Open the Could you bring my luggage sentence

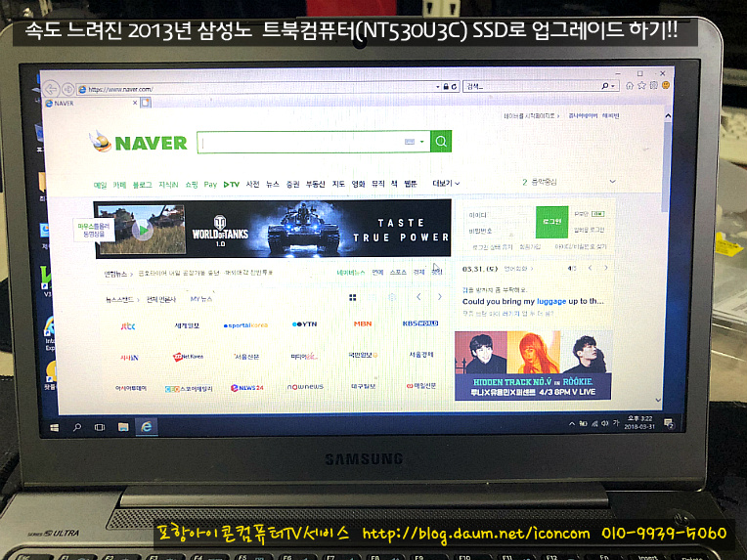(x=533, y=301)
